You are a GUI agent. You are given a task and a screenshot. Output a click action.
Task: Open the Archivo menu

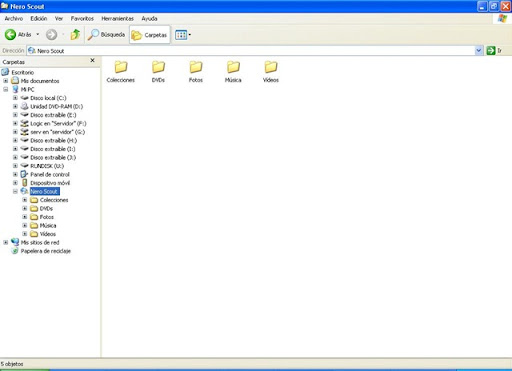[14, 19]
